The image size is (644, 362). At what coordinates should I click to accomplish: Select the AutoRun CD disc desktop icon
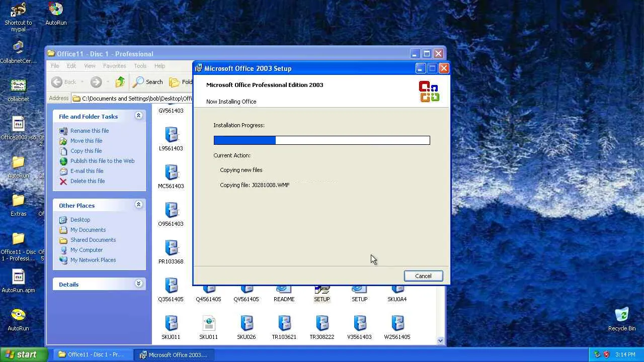coord(56,14)
